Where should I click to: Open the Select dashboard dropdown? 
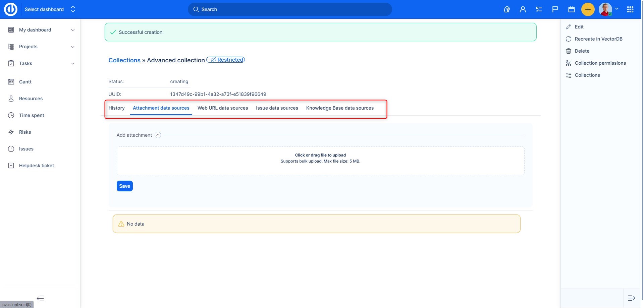[x=50, y=9]
